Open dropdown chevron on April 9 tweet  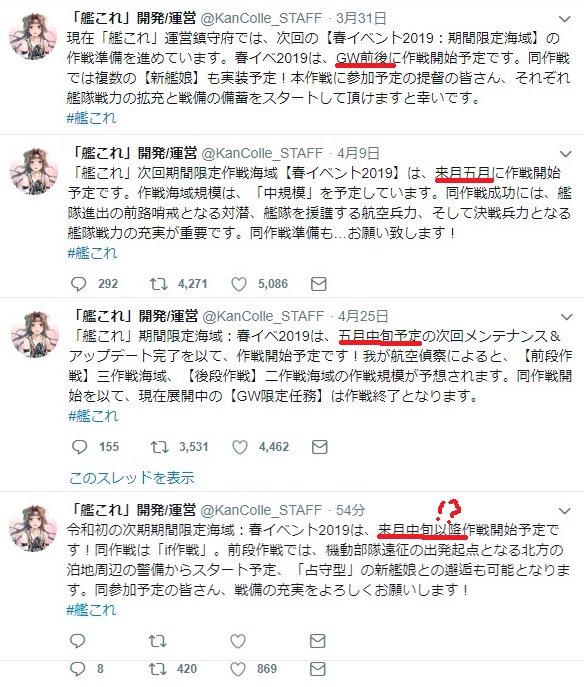pos(566,154)
